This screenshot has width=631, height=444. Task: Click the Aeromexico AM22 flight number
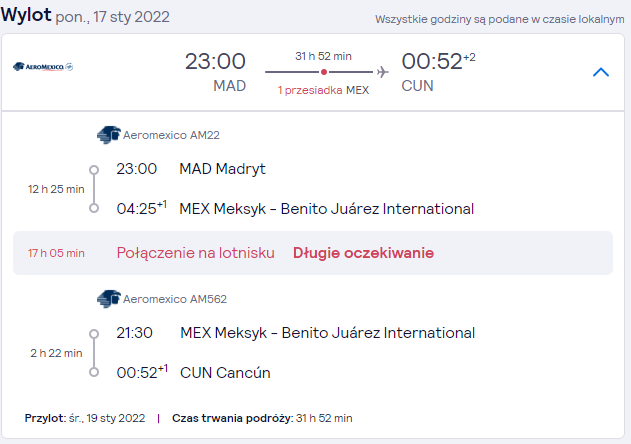(171, 135)
